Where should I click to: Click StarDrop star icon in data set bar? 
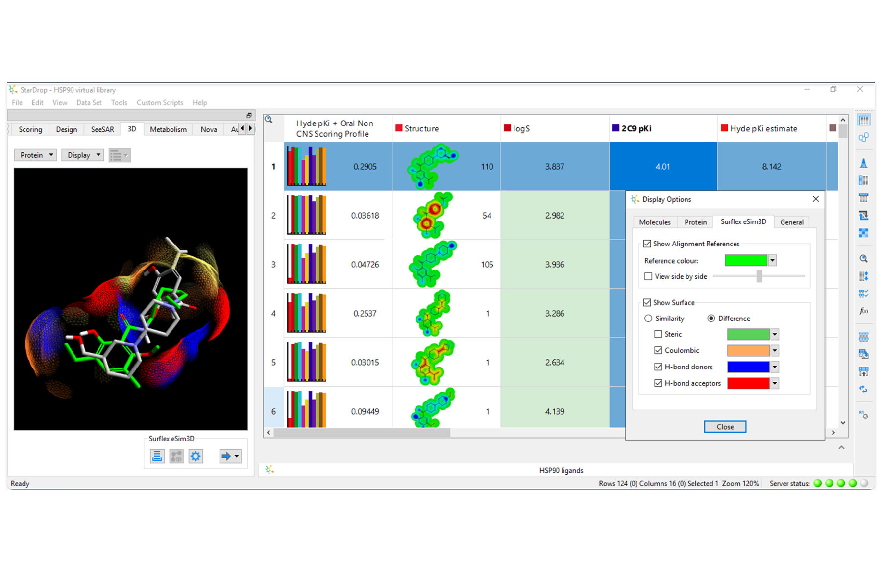(x=269, y=470)
